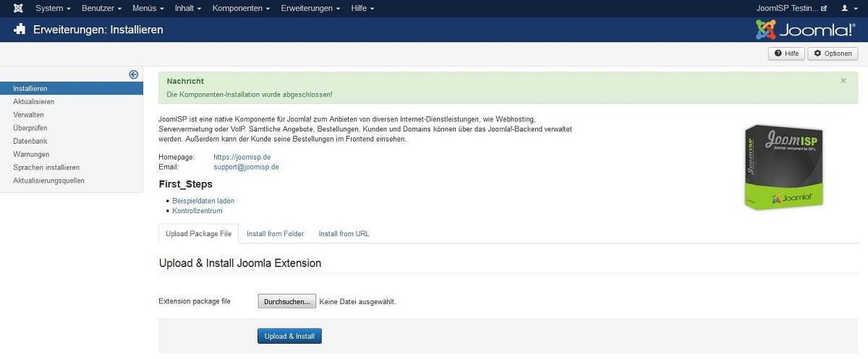Screen dimensions: 868x359
Task: Open JoomISP Testing site preview link
Action: [x=791, y=9]
